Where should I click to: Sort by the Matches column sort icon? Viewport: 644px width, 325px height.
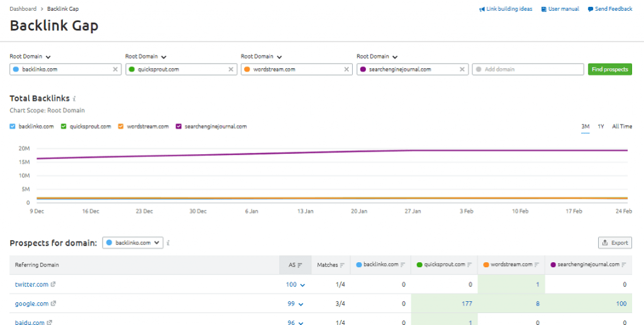(x=342, y=265)
